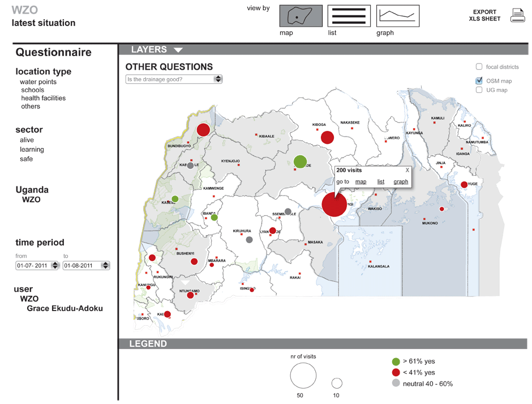
Task: Click the 50 visits legend circle
Action: click(303, 376)
